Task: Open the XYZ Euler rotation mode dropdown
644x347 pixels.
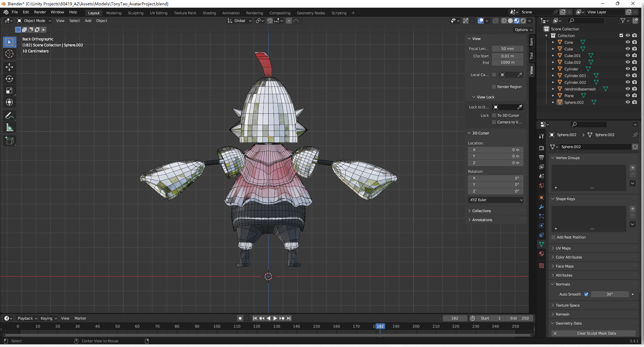Action: tap(496, 200)
